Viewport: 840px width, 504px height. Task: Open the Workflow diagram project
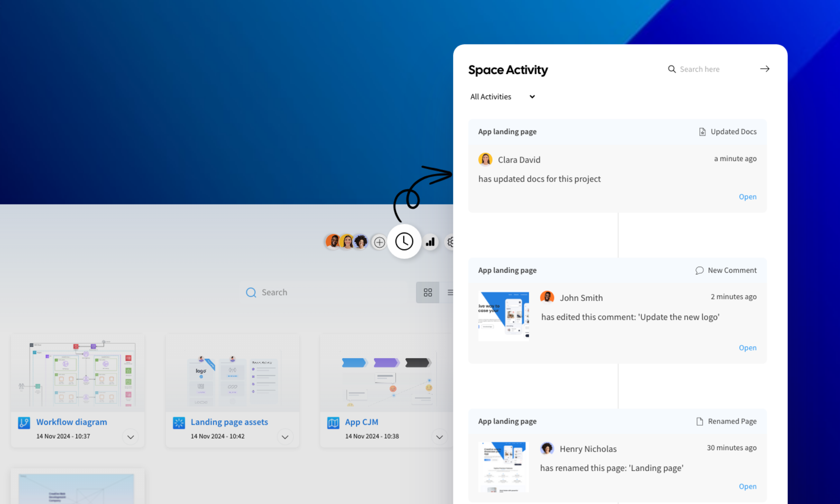click(71, 422)
